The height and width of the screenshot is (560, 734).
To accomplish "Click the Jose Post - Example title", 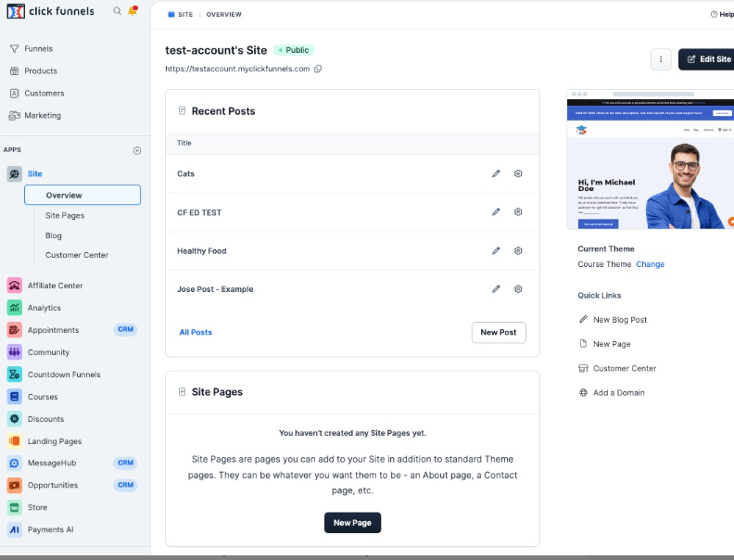I will point(215,289).
